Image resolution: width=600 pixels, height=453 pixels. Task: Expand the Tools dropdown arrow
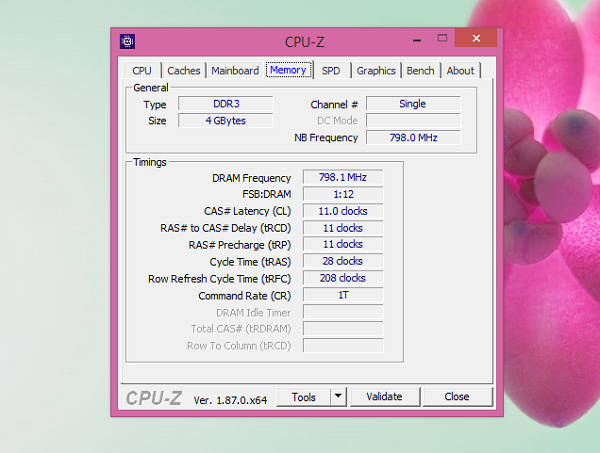point(338,397)
